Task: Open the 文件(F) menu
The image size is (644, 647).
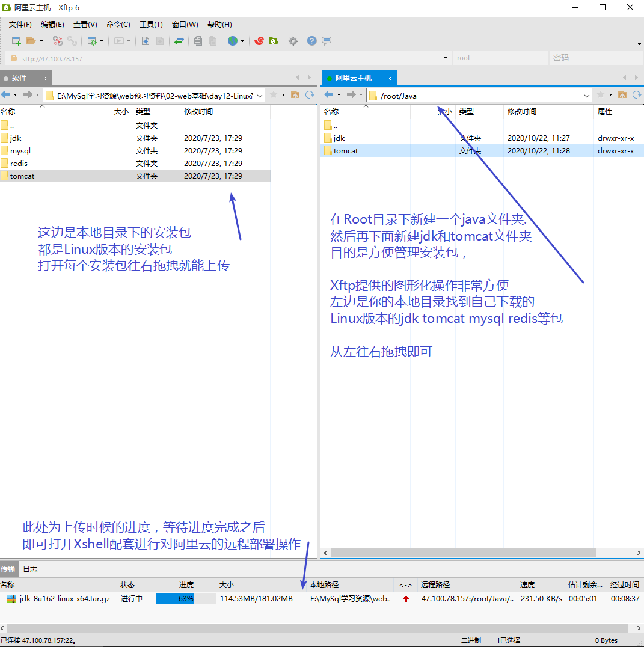Action: [x=20, y=25]
